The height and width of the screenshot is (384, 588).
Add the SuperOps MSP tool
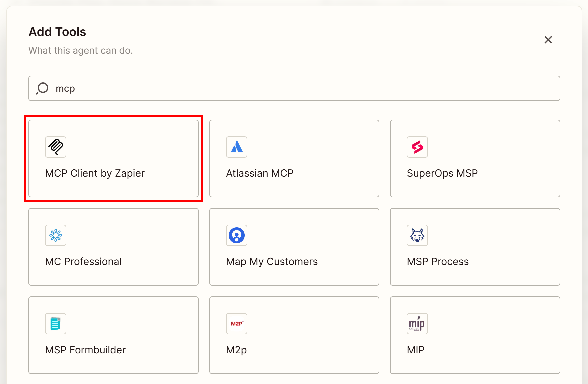point(475,159)
